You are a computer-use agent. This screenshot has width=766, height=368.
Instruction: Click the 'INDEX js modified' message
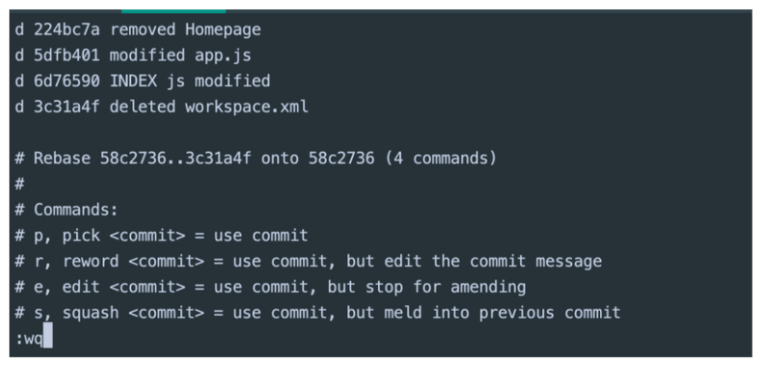(190, 81)
